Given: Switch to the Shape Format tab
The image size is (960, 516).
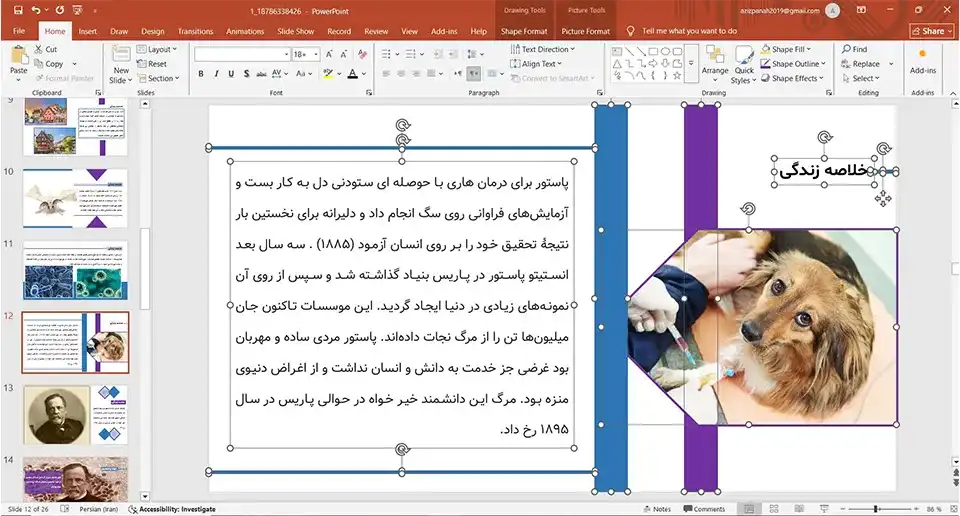Looking at the screenshot, I should click(x=524, y=31).
